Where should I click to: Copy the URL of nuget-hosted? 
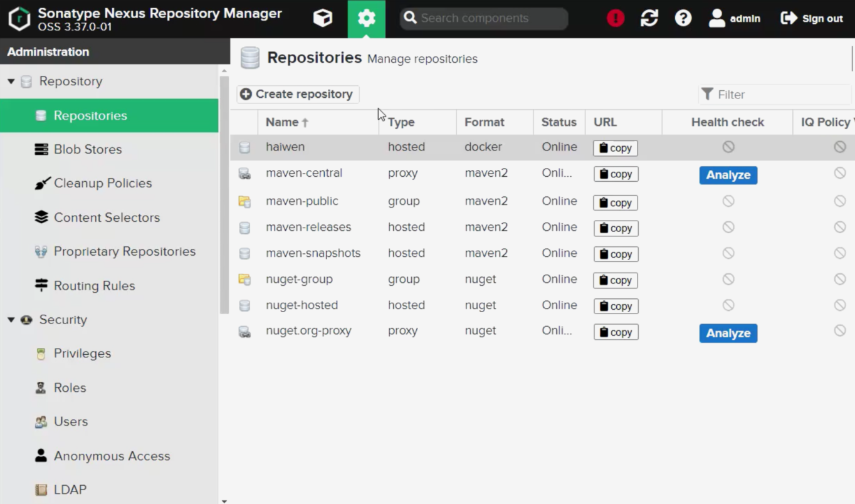point(616,306)
